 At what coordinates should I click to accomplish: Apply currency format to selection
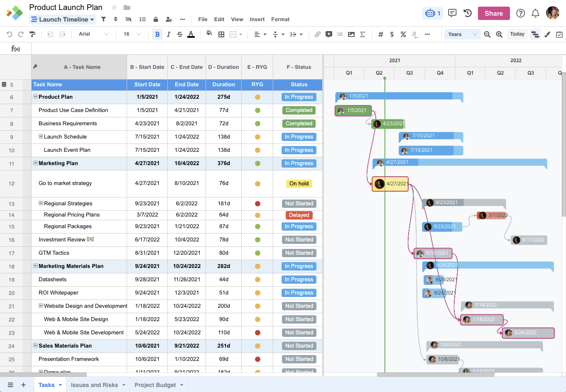pos(392,34)
